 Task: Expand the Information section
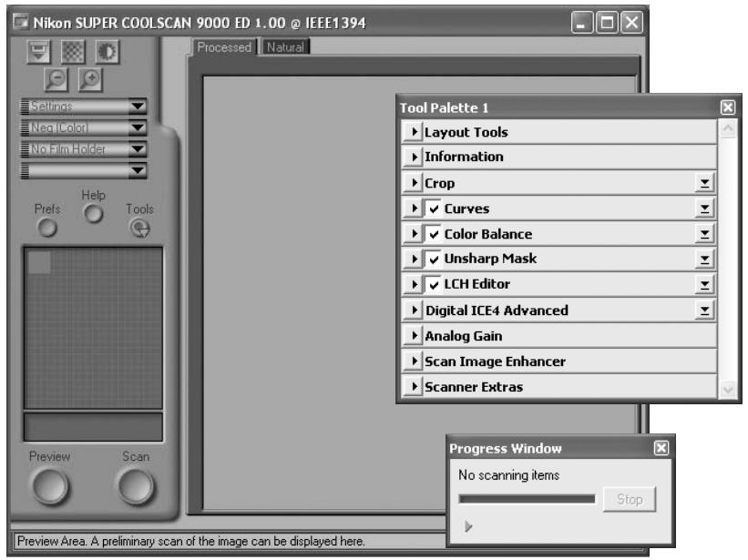414,157
